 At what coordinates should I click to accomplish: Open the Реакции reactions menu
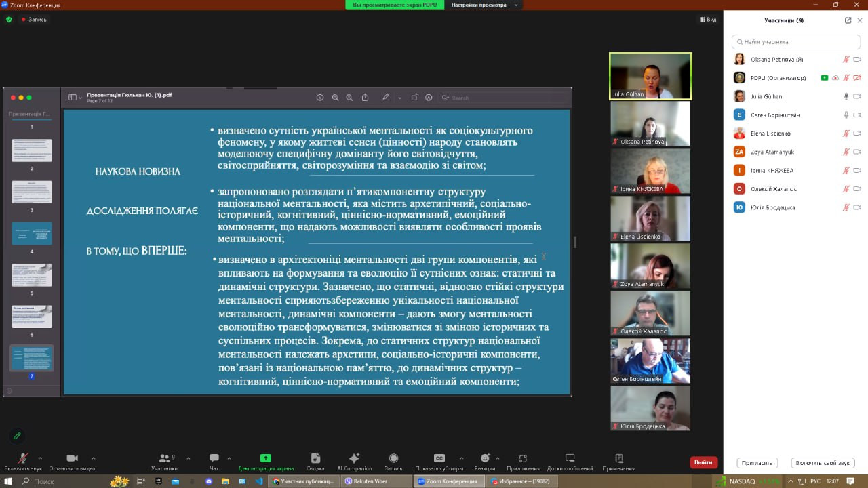coord(485,462)
